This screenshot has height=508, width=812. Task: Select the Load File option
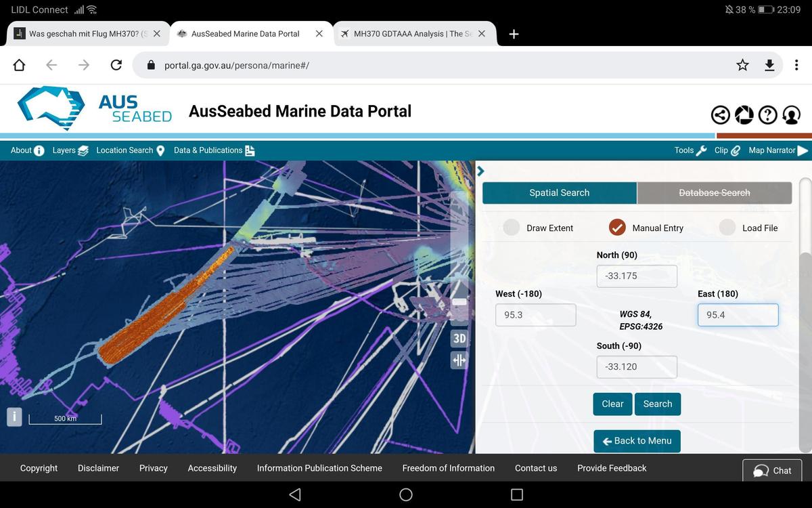coord(748,228)
